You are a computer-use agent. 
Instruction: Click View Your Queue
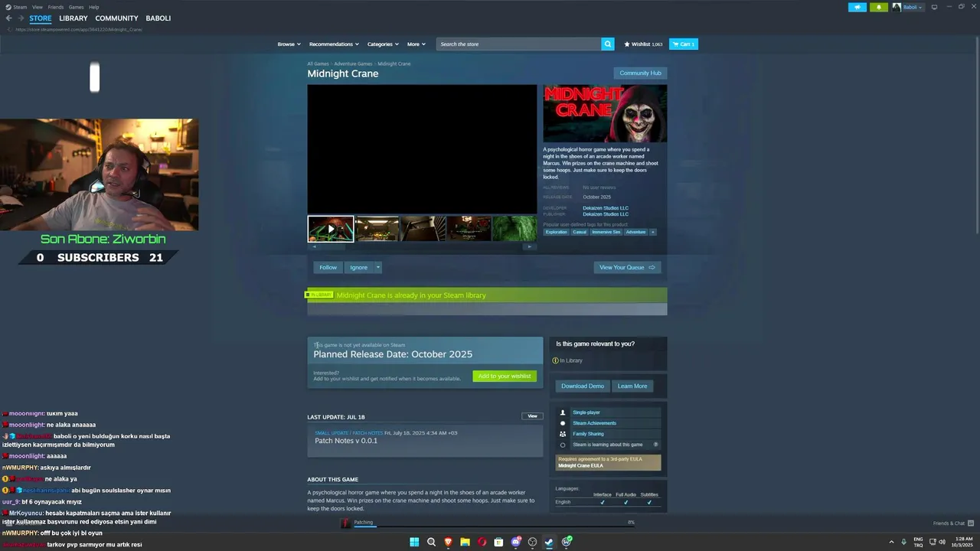pyautogui.click(x=627, y=267)
